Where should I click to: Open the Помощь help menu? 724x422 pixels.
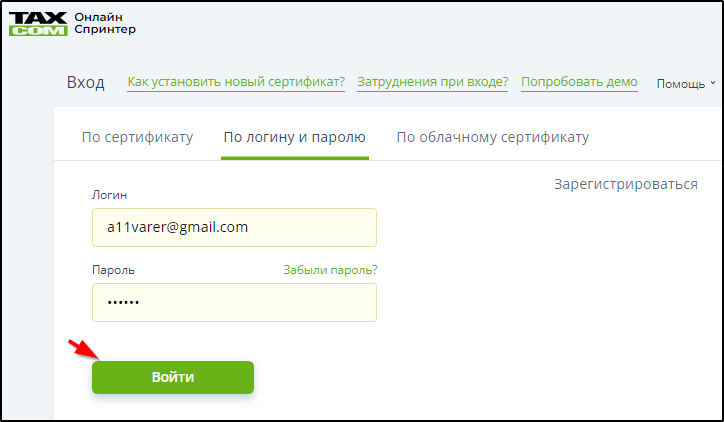(681, 84)
